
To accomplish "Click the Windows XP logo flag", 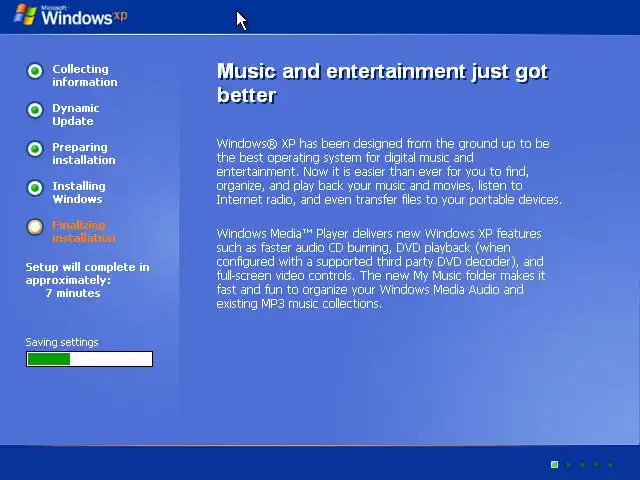I will [25, 15].
